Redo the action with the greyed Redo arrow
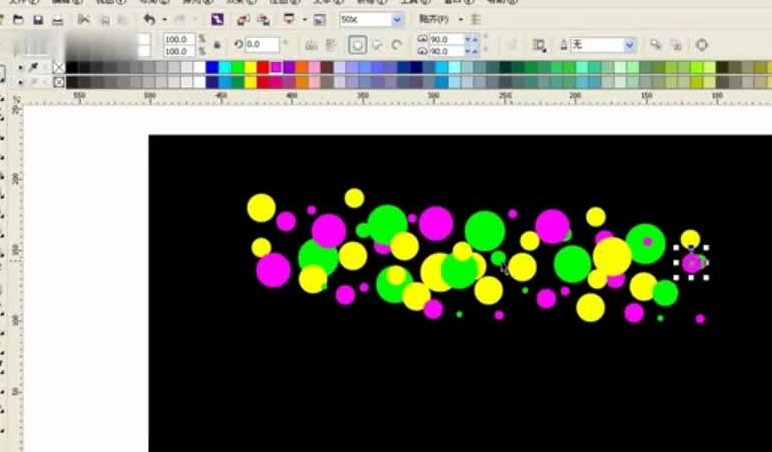 [x=180, y=20]
